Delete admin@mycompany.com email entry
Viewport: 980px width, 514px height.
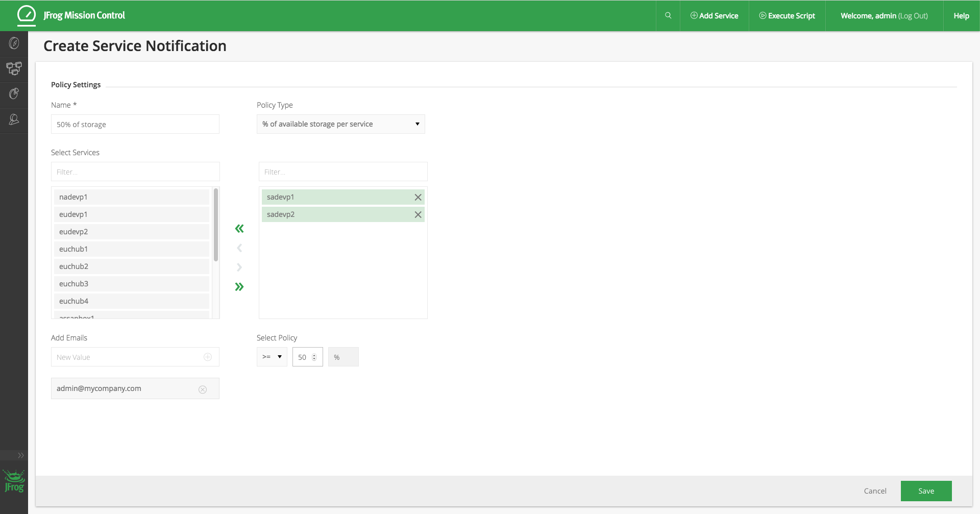[x=203, y=389]
